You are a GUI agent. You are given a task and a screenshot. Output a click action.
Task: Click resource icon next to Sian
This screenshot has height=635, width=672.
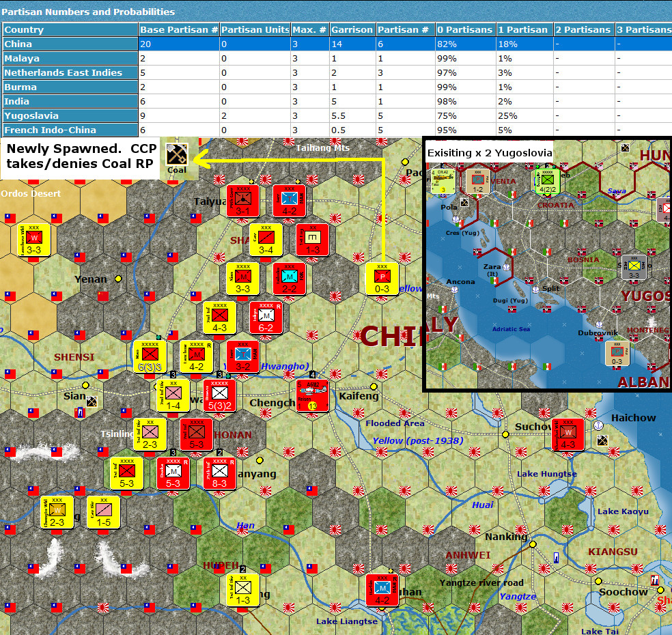(x=92, y=401)
